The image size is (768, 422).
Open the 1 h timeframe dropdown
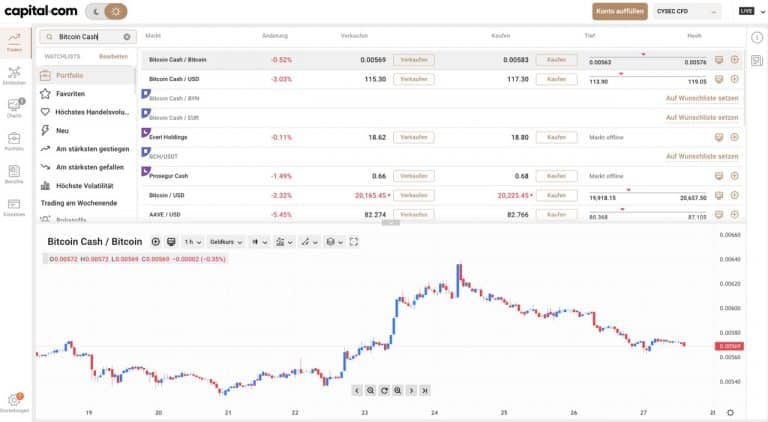click(x=192, y=242)
